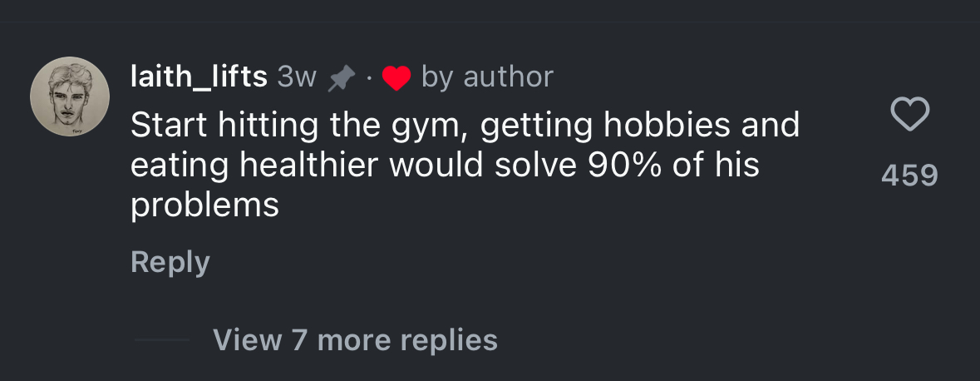Viewport: 980px width, 381px height.
Task: Tap the word 'problems' in the comment
Action: (x=204, y=205)
